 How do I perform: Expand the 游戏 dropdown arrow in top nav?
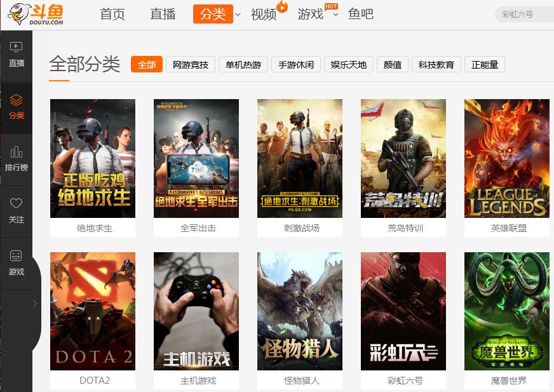pyautogui.click(x=335, y=15)
